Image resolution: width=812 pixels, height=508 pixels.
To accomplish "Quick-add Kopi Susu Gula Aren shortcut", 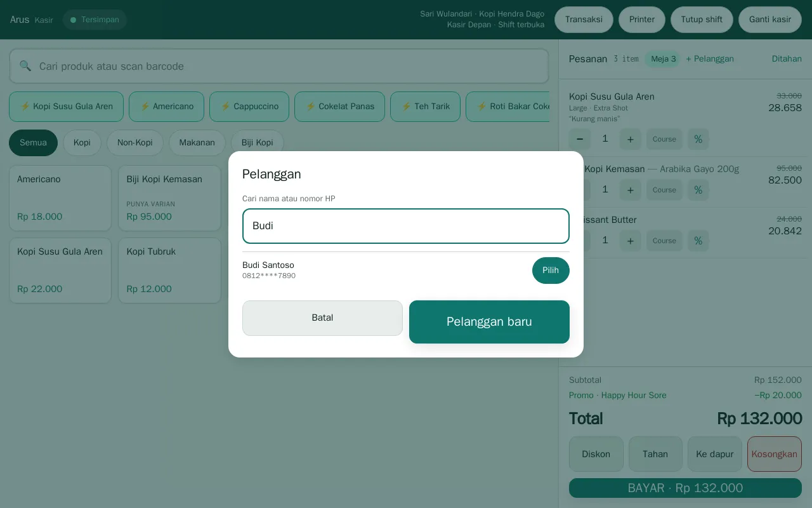I will tap(66, 107).
